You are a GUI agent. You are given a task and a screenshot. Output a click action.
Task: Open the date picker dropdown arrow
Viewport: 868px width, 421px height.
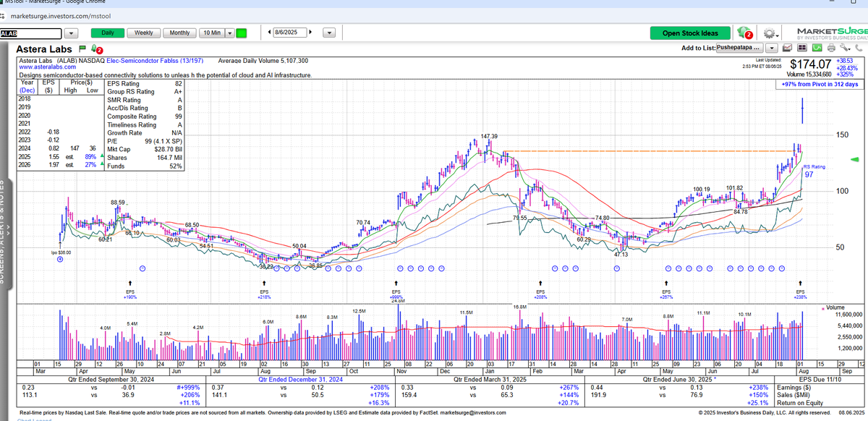tap(329, 33)
